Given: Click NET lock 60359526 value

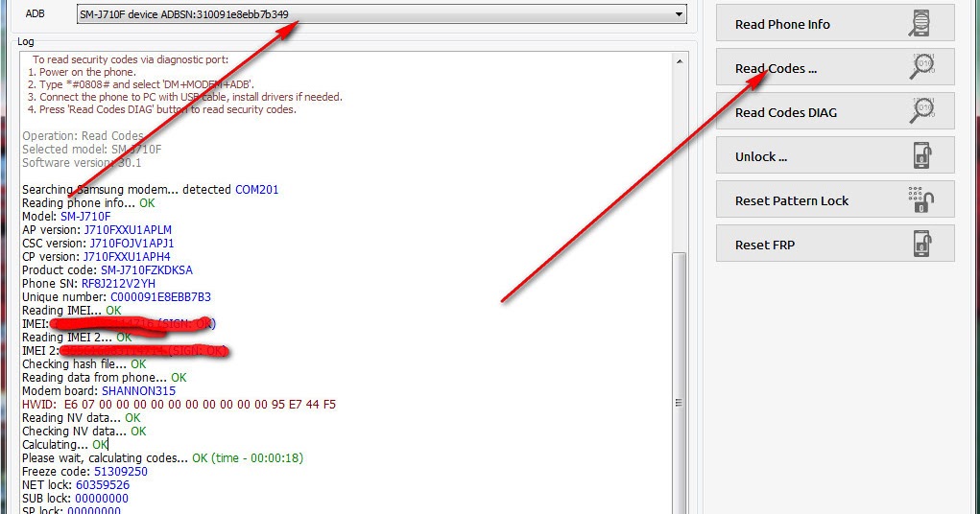Looking at the screenshot, I should [103, 484].
